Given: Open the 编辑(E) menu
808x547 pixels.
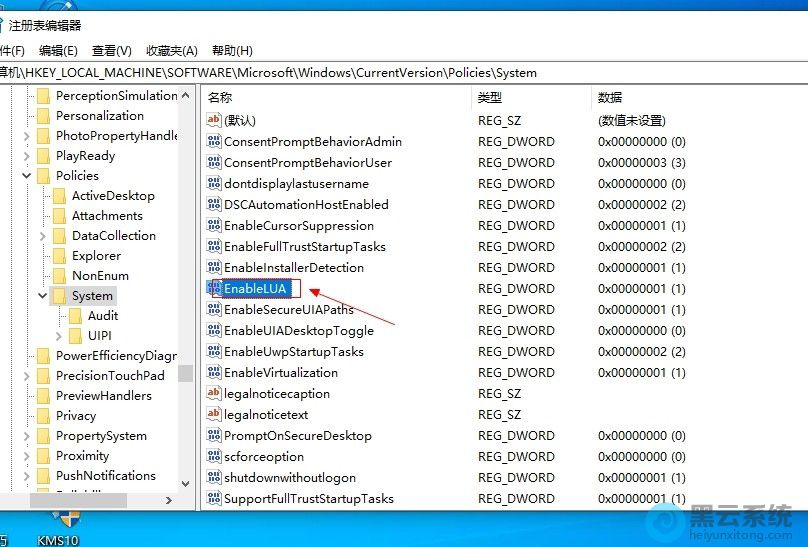Looking at the screenshot, I should pos(58,50).
